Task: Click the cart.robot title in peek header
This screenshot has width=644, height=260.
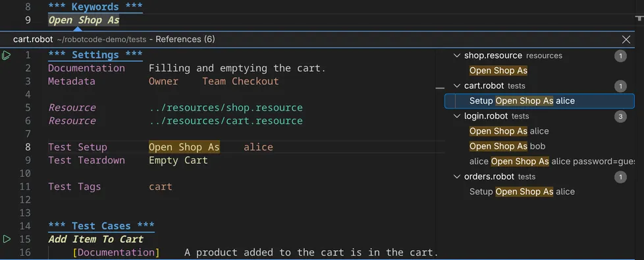Action: pyautogui.click(x=33, y=39)
